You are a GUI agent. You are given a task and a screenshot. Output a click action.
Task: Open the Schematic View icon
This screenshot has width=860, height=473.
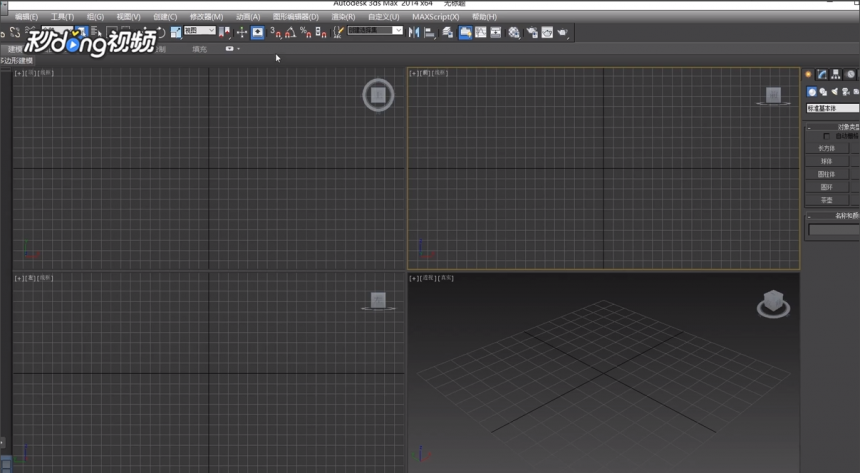click(496, 32)
